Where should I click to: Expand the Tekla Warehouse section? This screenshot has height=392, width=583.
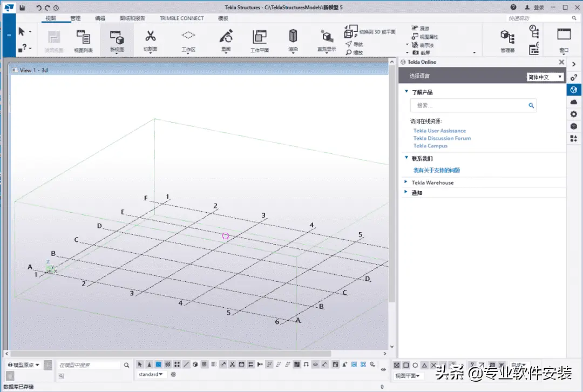coord(405,182)
